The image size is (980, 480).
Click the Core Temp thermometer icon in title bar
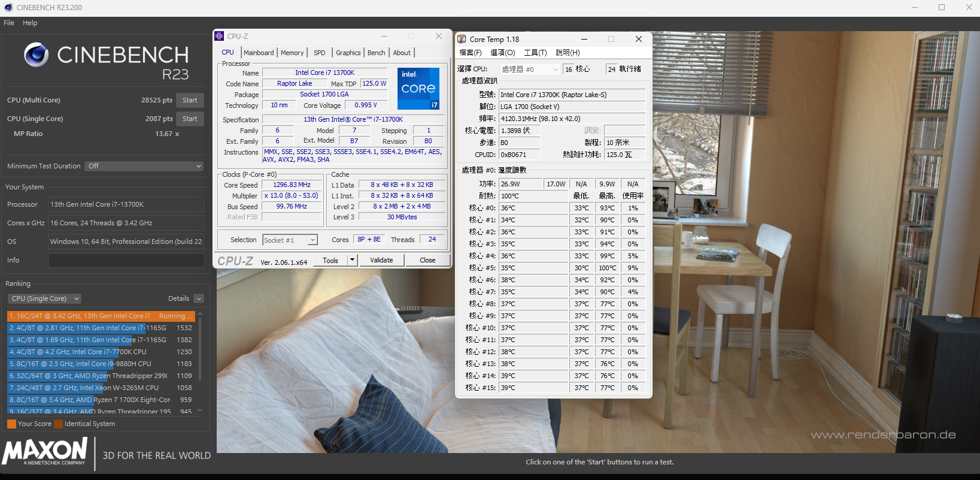462,39
